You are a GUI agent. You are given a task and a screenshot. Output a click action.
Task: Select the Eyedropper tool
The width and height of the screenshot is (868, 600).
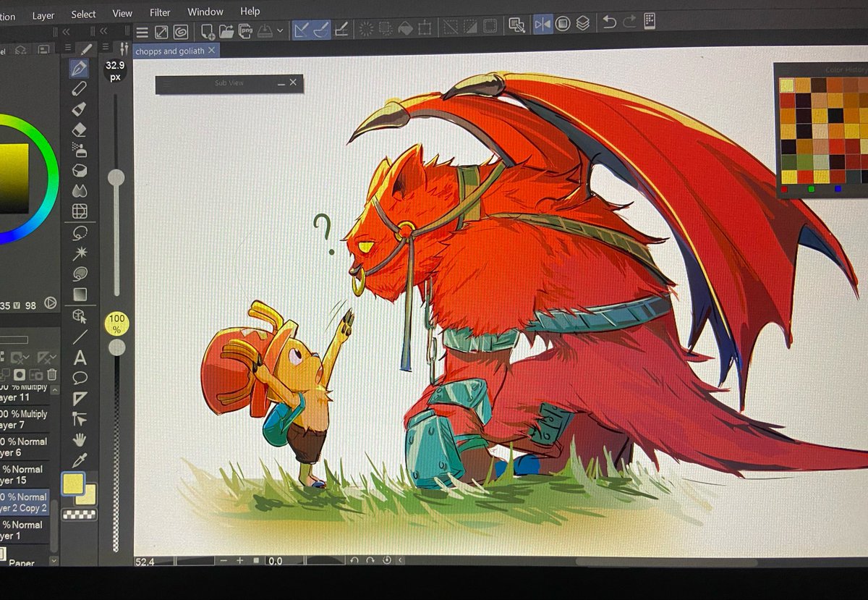click(x=80, y=458)
